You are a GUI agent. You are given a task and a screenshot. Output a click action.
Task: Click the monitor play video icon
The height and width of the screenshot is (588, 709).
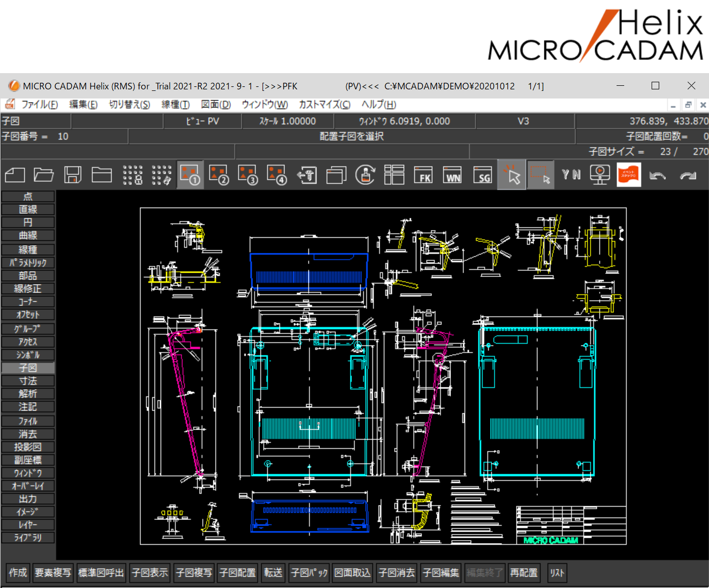point(600,175)
